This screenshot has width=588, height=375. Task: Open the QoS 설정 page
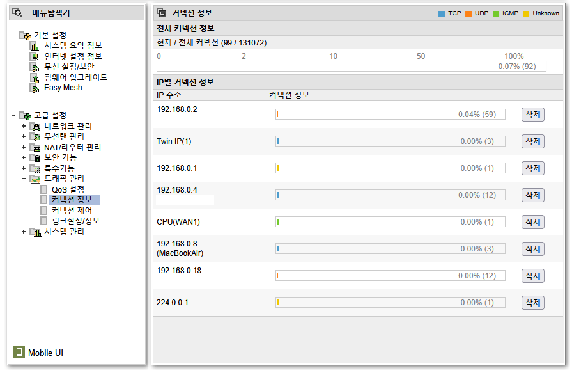coord(68,189)
